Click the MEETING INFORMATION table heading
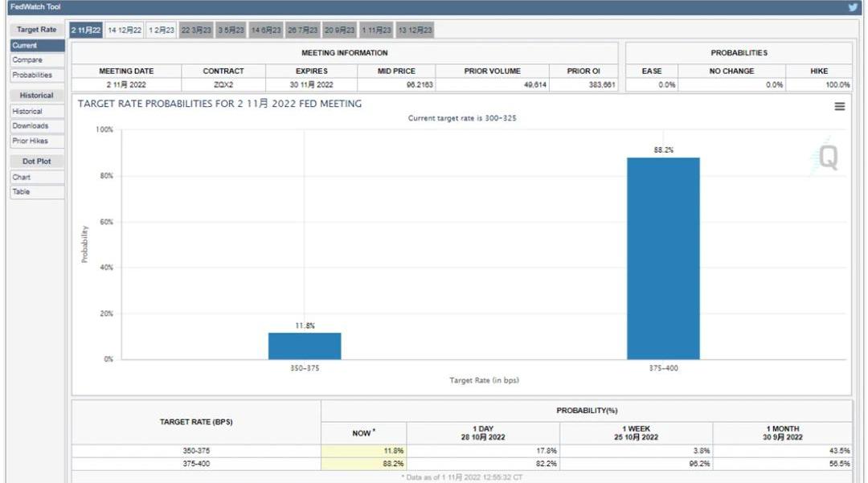 (344, 52)
